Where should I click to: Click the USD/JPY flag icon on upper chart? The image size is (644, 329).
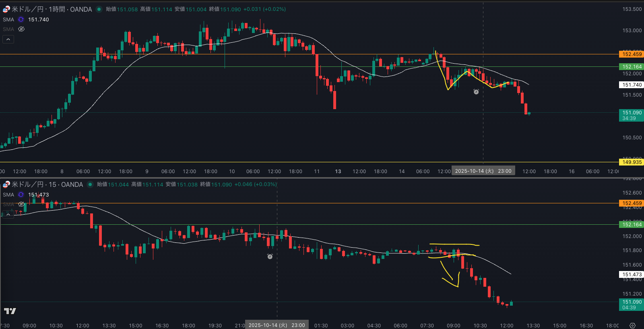tap(6, 9)
